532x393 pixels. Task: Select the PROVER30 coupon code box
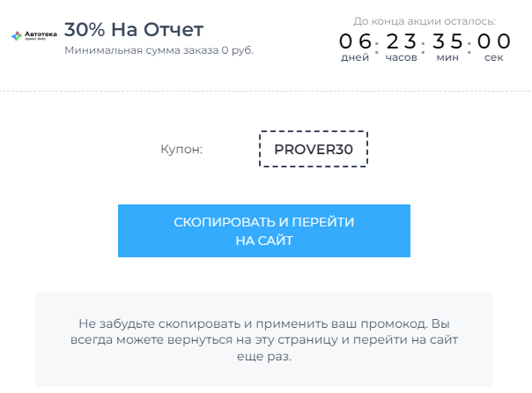click(x=314, y=149)
